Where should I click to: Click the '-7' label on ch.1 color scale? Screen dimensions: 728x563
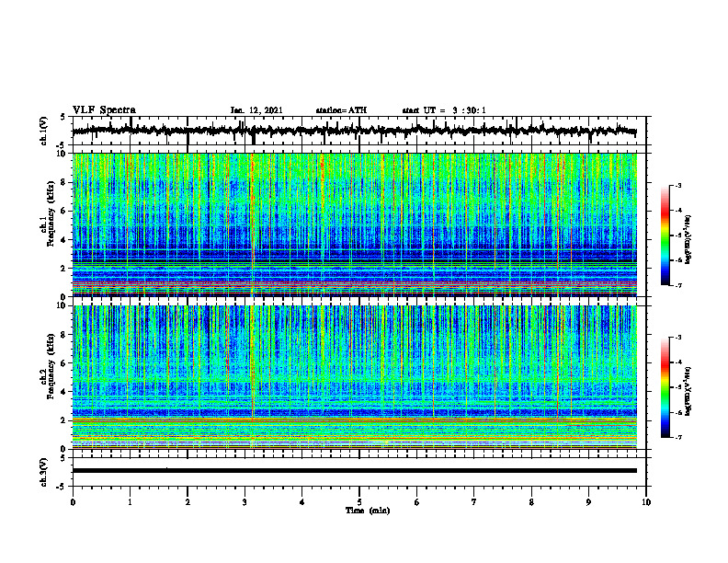point(678,285)
